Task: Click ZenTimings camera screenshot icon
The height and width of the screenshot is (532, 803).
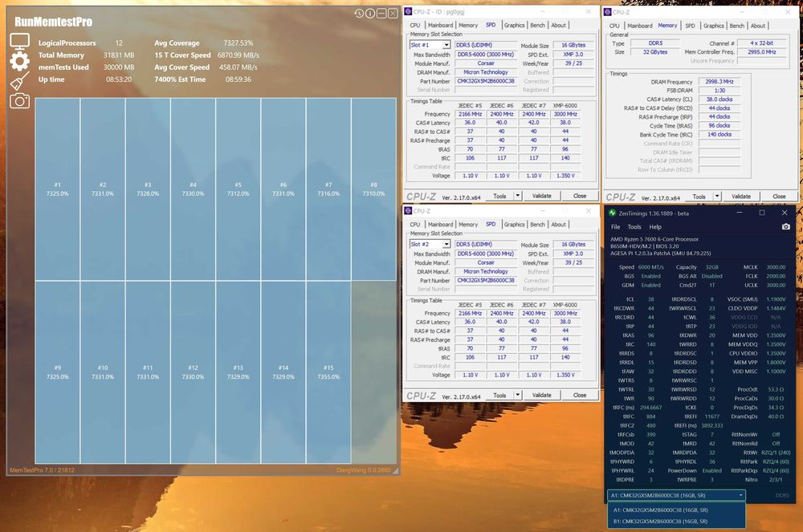Action: point(785,227)
